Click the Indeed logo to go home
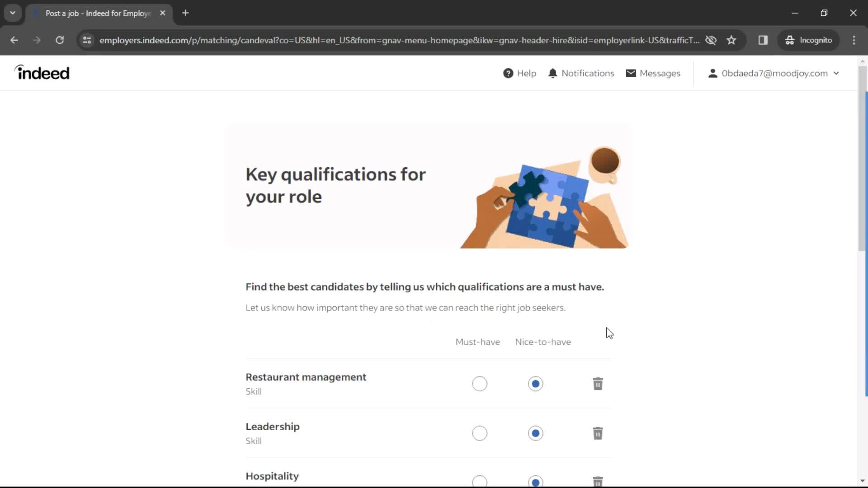This screenshot has width=868, height=488. point(42,73)
